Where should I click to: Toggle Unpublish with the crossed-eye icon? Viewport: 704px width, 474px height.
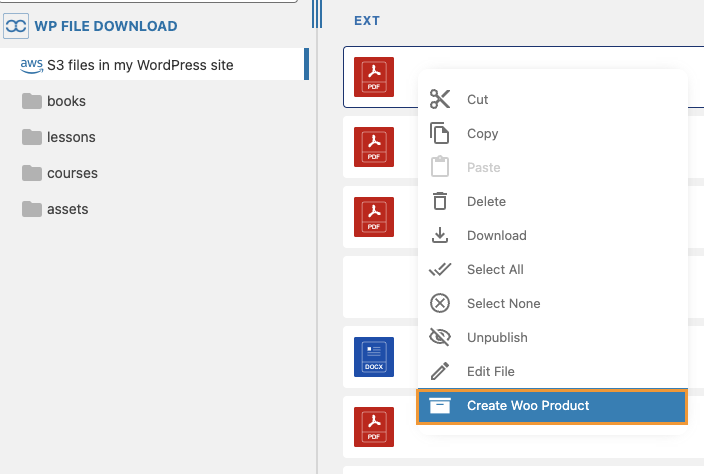click(440, 337)
